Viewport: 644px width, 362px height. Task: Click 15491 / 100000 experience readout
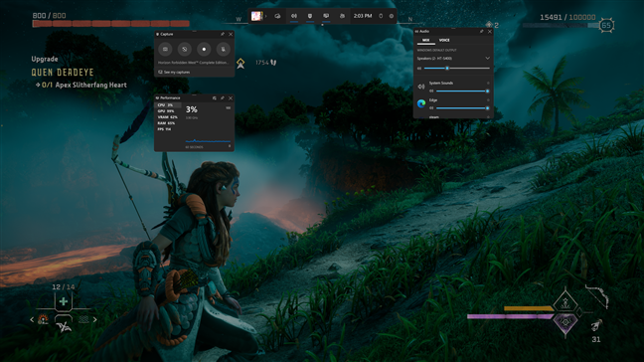(x=567, y=17)
